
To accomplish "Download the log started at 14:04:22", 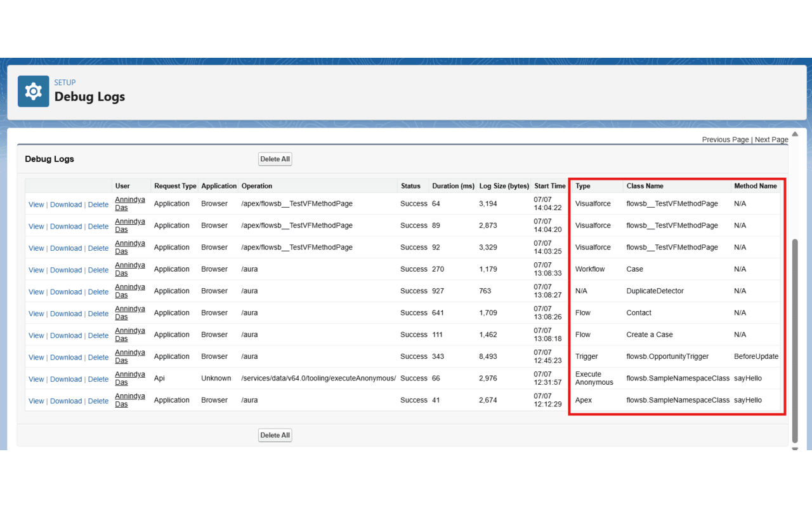I will click(66, 204).
